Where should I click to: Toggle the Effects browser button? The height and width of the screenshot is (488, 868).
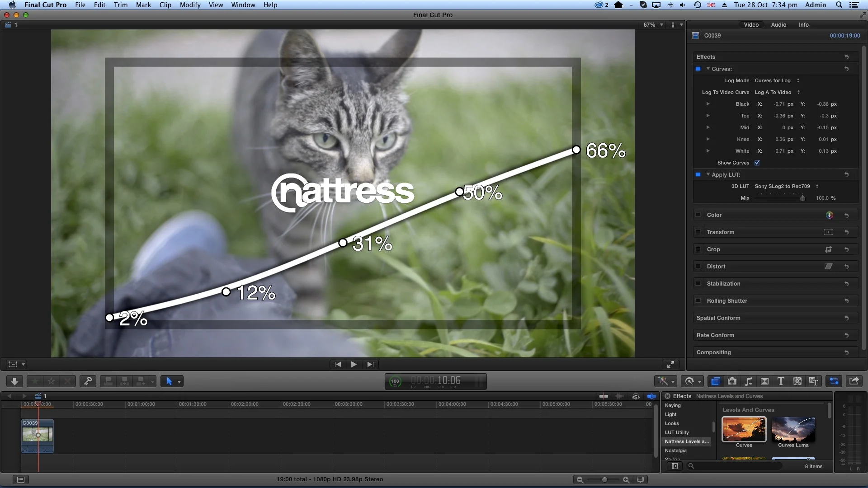click(x=715, y=381)
